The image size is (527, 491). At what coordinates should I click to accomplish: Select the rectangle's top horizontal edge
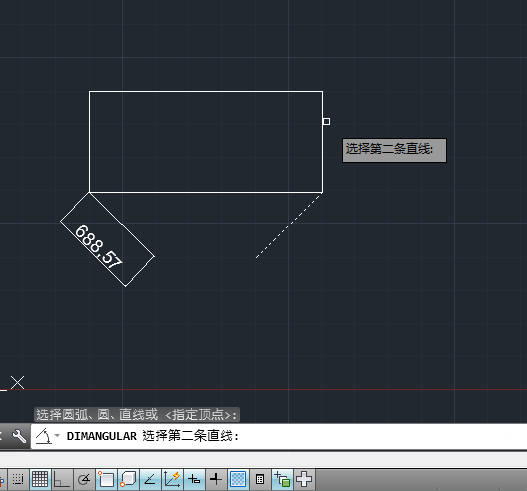(x=206, y=91)
